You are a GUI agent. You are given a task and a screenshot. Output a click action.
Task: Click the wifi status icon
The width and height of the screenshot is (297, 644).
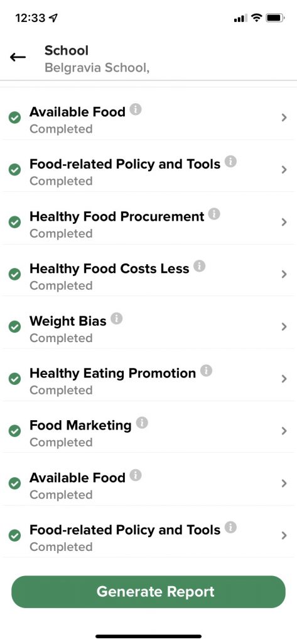(x=257, y=18)
